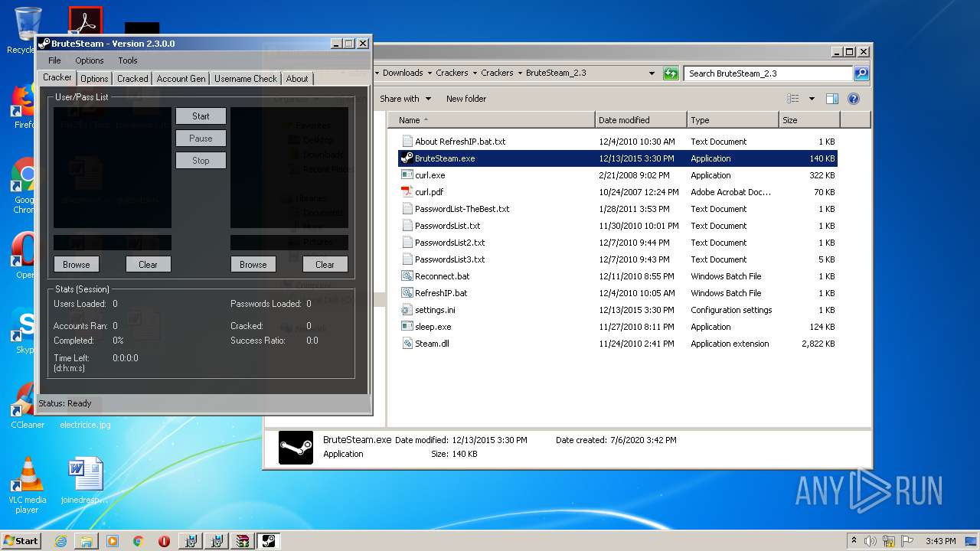Screen dimensions: 980x551
Task: Select the Reconnect.bat batch file icon
Action: (407, 276)
